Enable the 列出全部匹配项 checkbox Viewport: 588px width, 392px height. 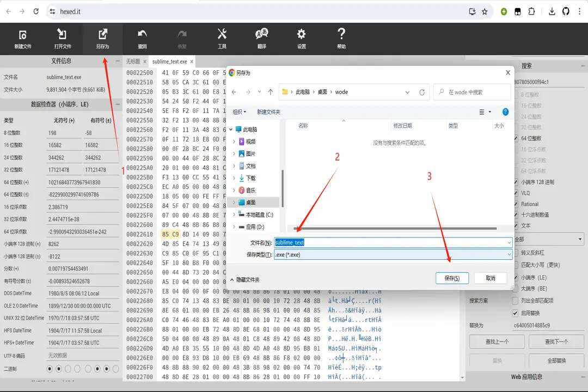[x=516, y=301]
